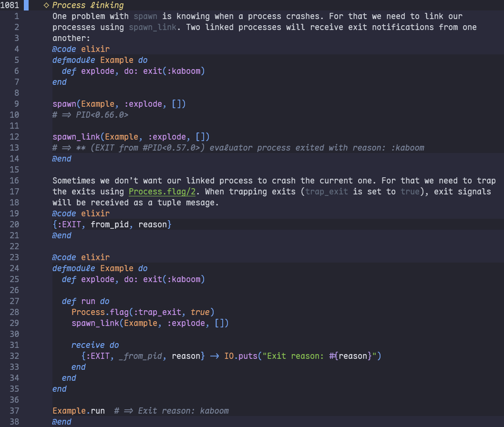The height and width of the screenshot is (427, 504).
Task: Click the final '@end' tag on line 38
Action: tap(62, 422)
